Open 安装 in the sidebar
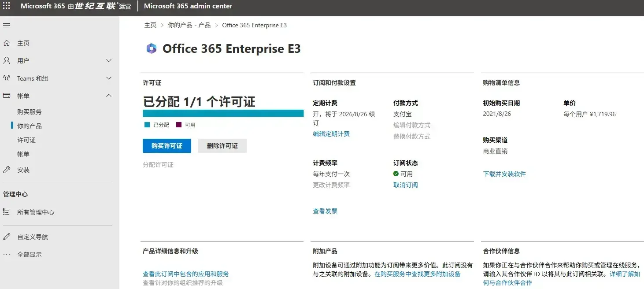Screen dimensions: 644x289 click(x=23, y=170)
